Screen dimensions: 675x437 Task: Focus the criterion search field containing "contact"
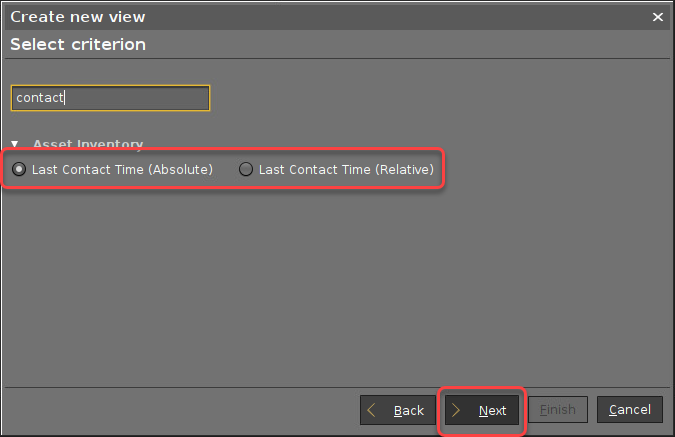(x=110, y=98)
